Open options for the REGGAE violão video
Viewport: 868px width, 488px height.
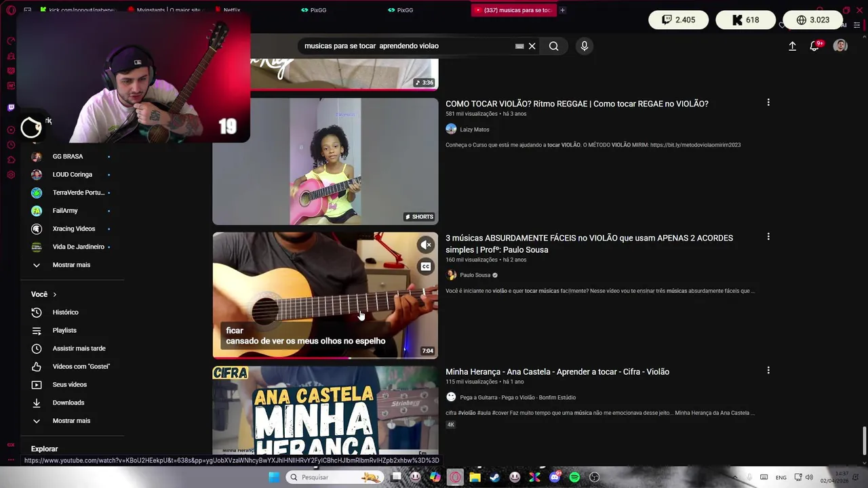tap(768, 102)
